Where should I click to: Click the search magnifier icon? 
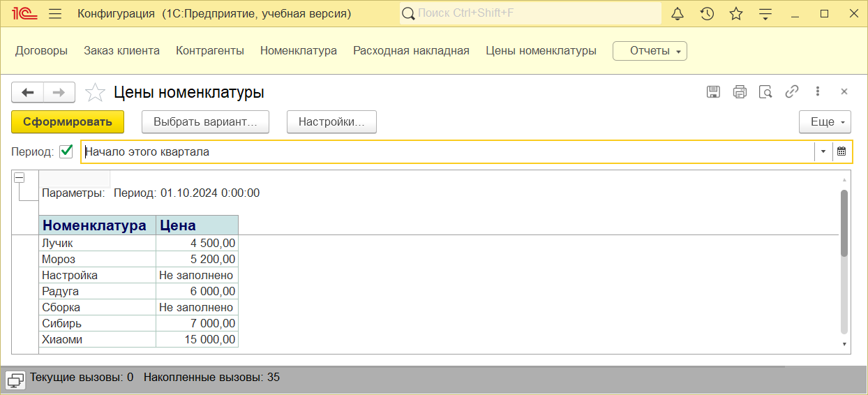click(409, 13)
